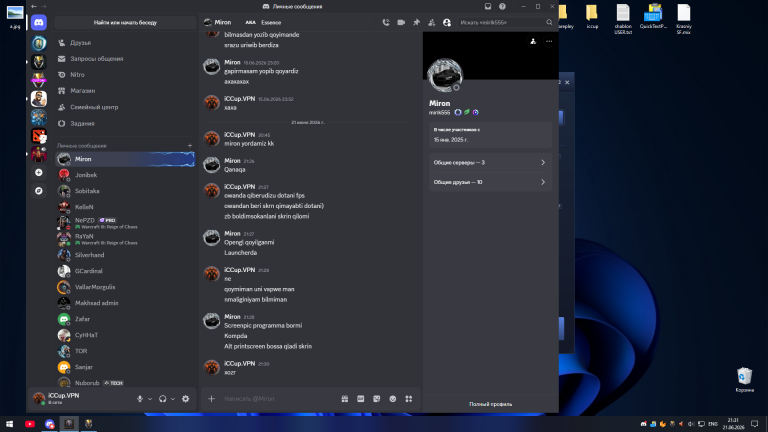
Task: Click Miron's avatar in the profile panel
Action: pyautogui.click(x=445, y=75)
